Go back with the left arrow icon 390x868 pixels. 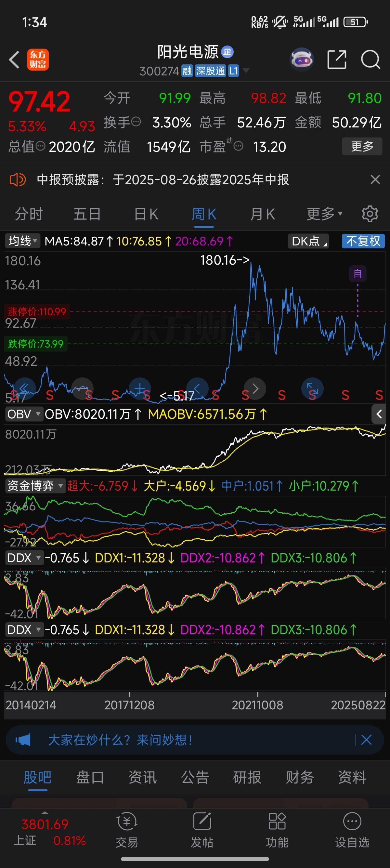coord(14,59)
